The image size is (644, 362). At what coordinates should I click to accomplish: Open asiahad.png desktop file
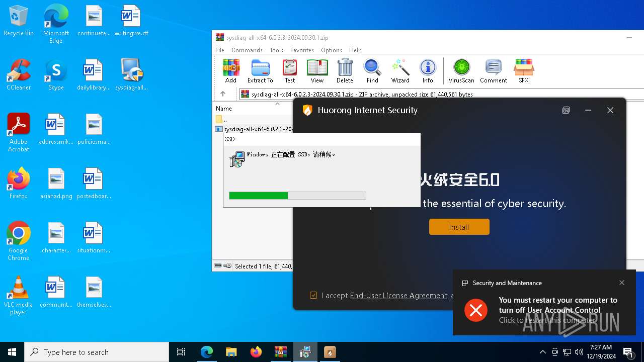click(x=56, y=184)
